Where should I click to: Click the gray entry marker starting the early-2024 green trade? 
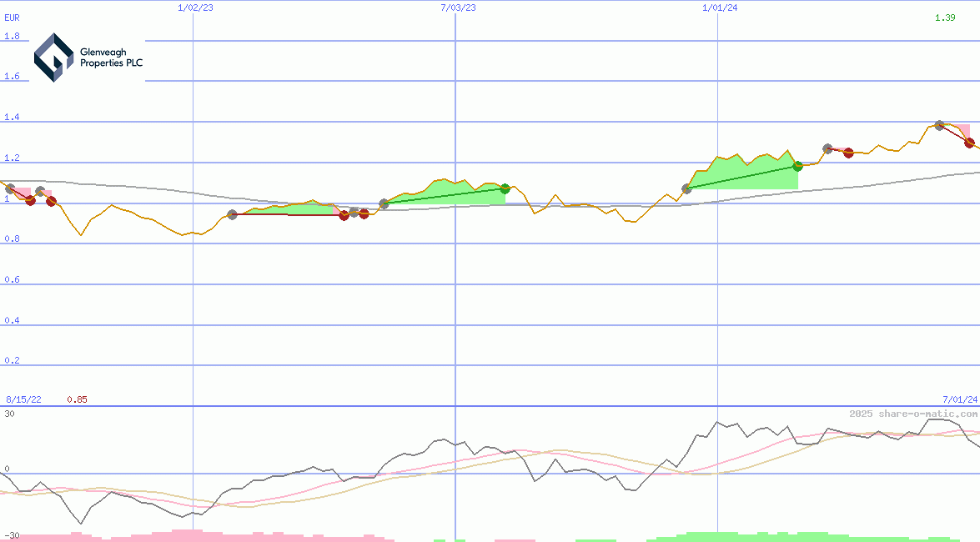coord(686,188)
